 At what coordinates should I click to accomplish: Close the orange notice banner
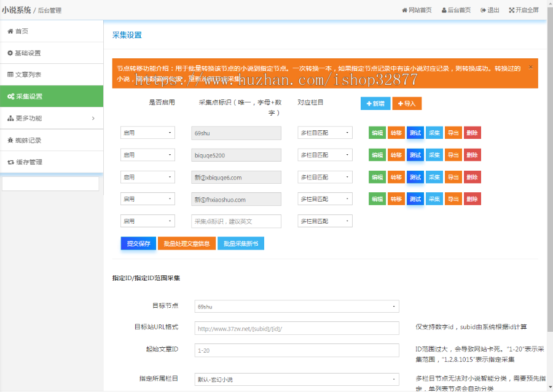530,67
